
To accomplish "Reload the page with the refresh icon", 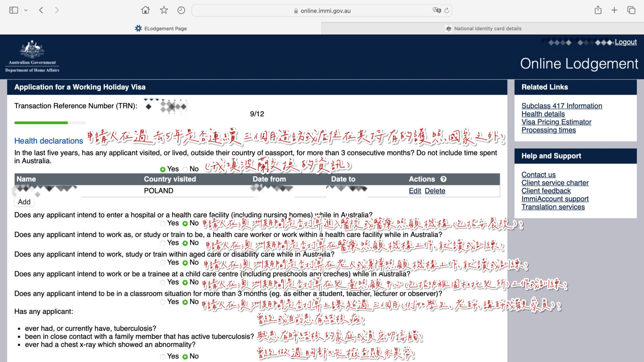I will (x=447, y=10).
